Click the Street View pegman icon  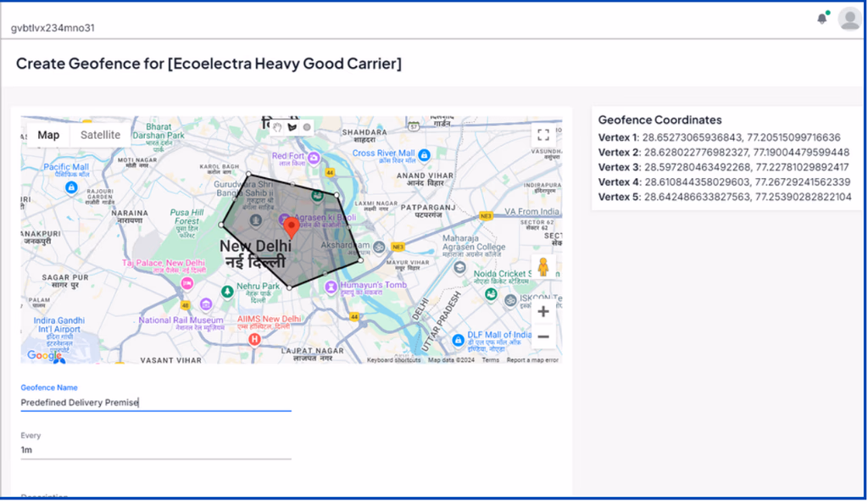(543, 268)
